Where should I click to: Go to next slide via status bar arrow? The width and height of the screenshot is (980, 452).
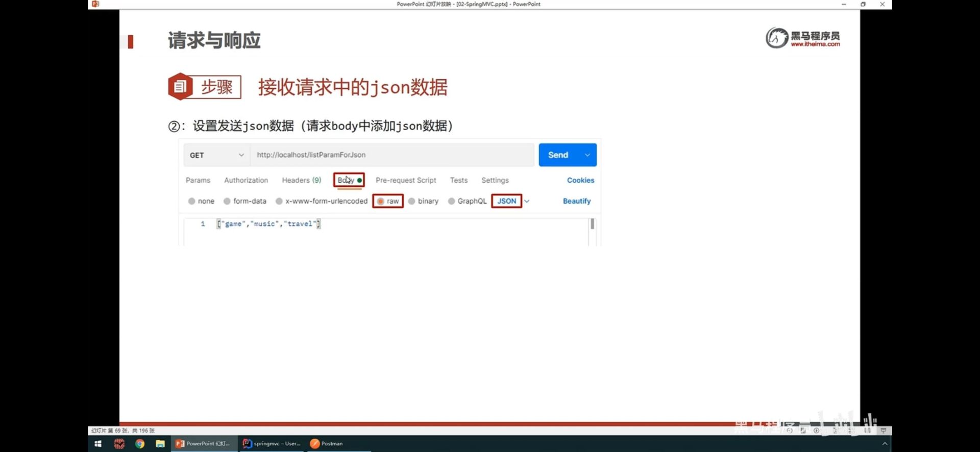[816, 431]
